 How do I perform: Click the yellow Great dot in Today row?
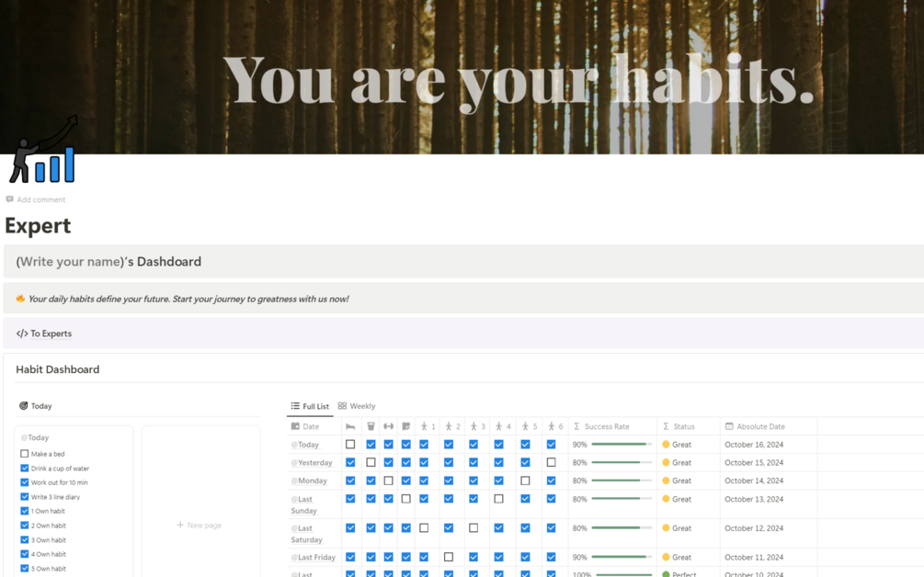(666, 445)
